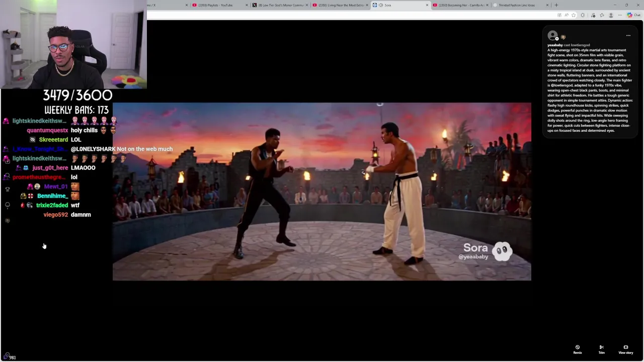The image size is (644, 362).
Task: Close the Sora tab
Action: [x=427, y=5]
